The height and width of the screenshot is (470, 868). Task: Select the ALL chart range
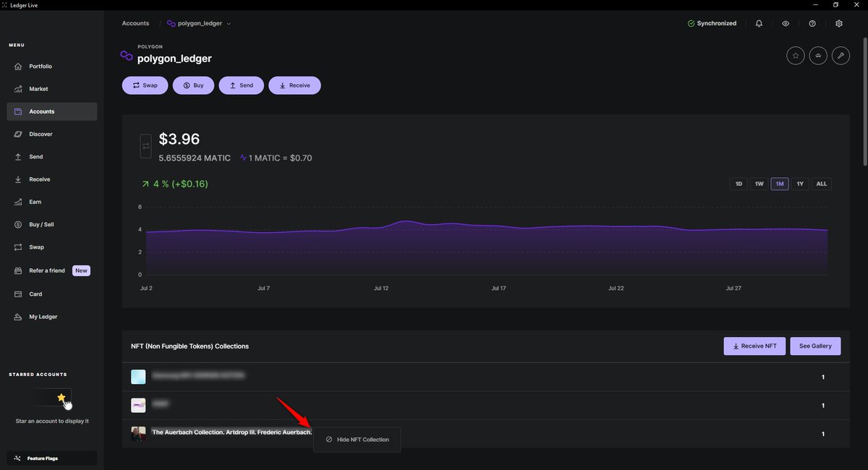(821, 184)
